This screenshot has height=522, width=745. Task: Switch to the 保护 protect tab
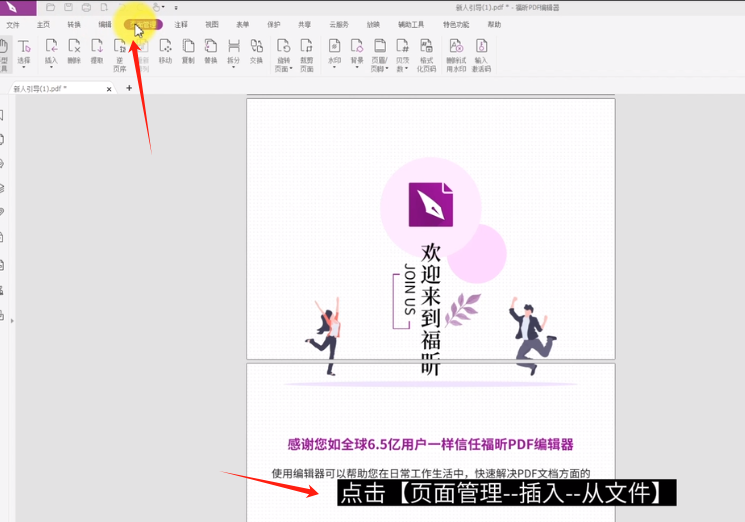tap(274, 25)
